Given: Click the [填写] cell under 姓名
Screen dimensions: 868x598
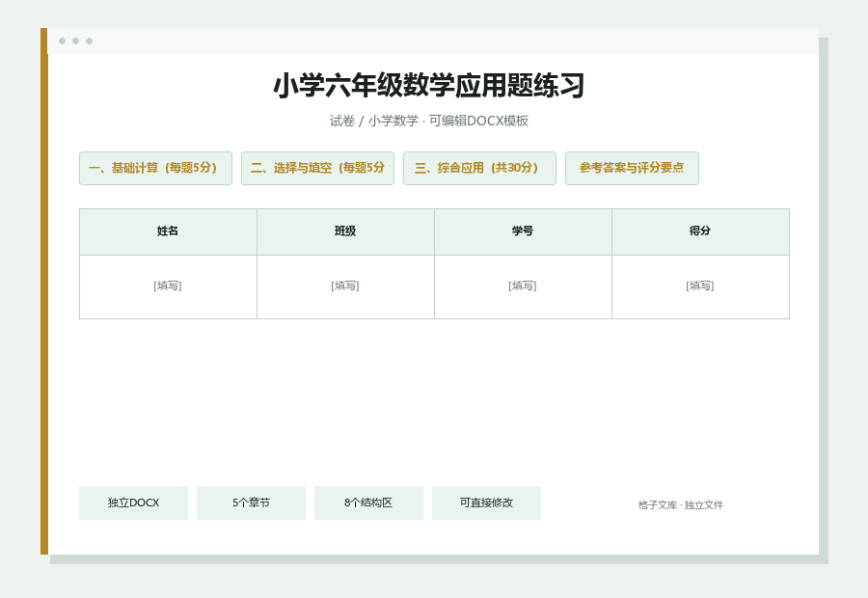Looking at the screenshot, I should point(168,286).
